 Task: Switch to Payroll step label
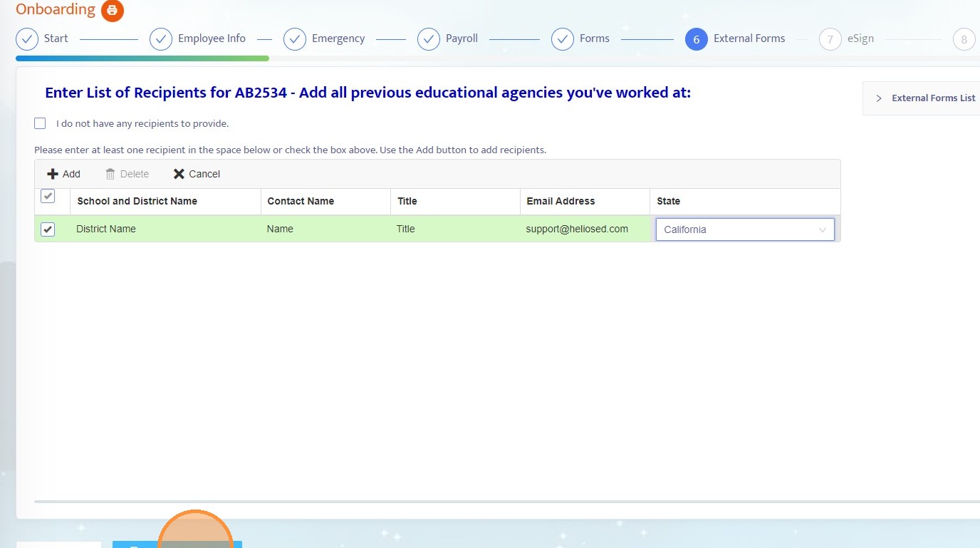pos(462,38)
